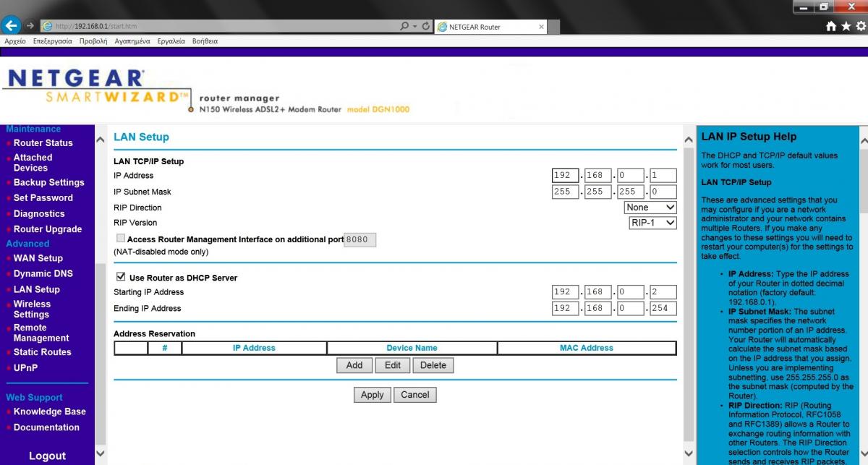868x465 pixels.
Task: Close the NETGEAR Router tab
Action: click(x=540, y=27)
